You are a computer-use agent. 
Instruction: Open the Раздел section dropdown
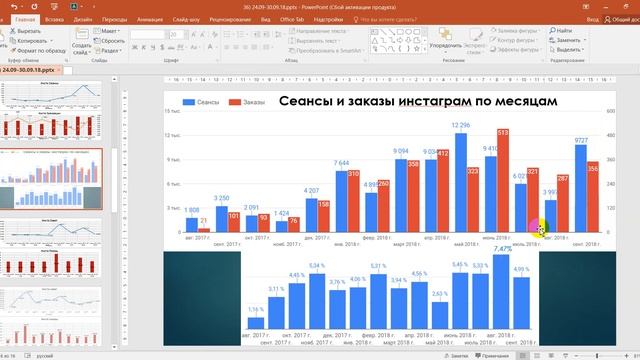[x=108, y=51]
